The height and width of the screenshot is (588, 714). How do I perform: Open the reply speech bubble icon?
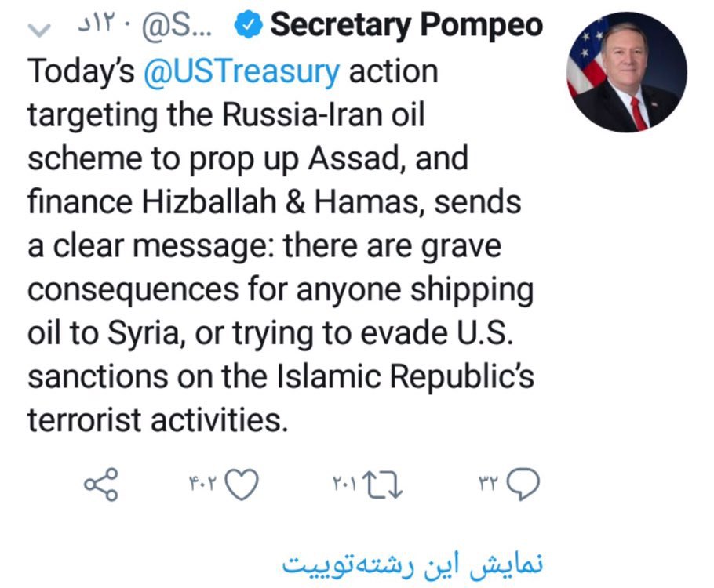click(x=523, y=484)
